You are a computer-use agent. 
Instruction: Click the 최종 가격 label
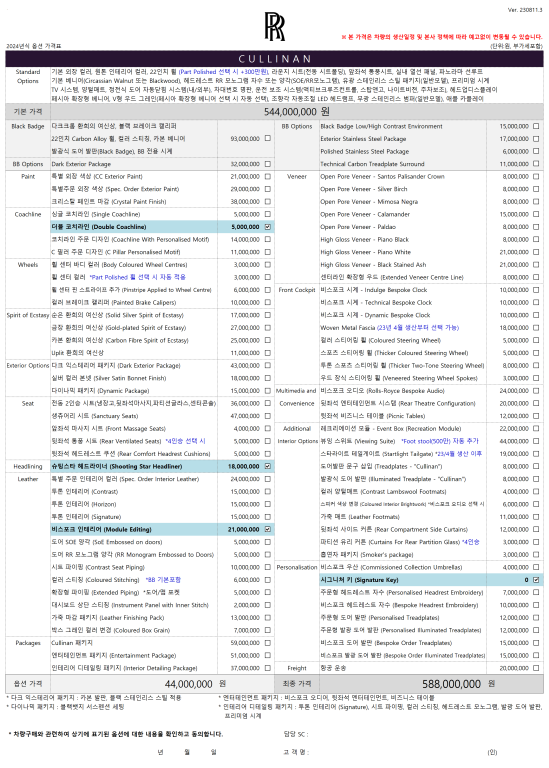(297, 683)
